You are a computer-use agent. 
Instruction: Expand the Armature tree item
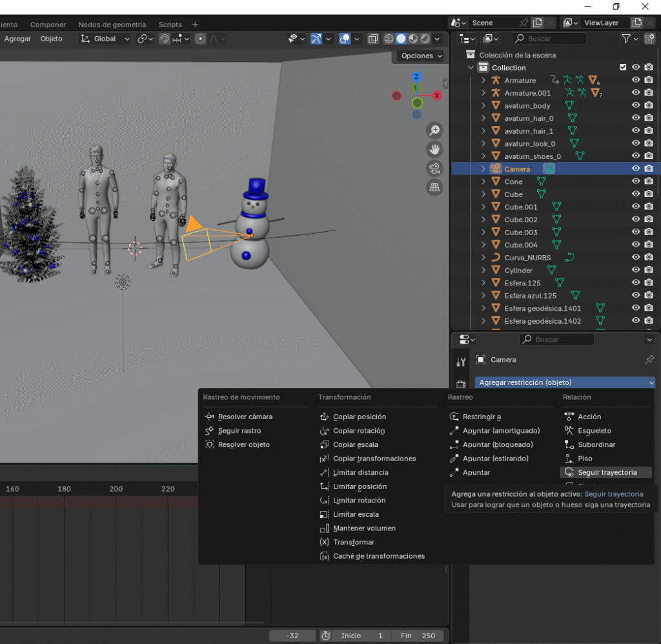[483, 81]
